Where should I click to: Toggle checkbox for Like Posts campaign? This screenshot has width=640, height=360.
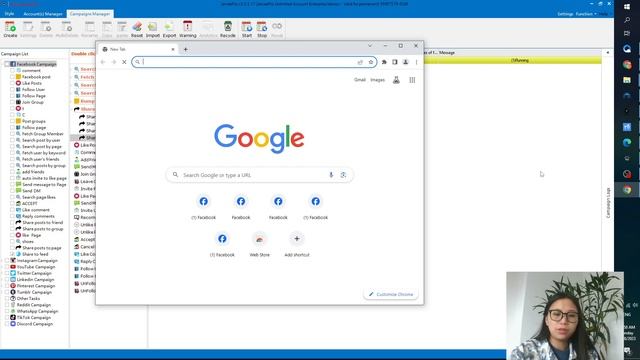12,83
